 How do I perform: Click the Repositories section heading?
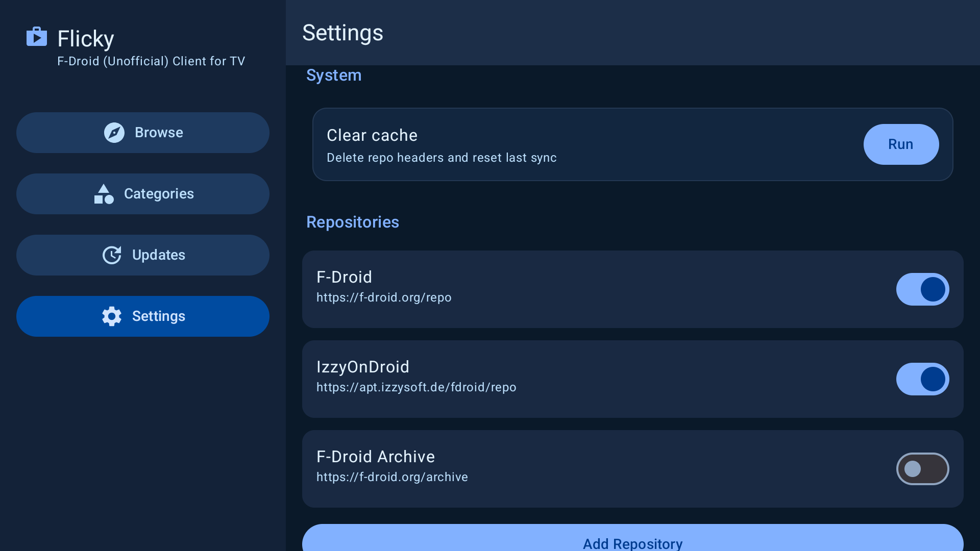point(352,222)
